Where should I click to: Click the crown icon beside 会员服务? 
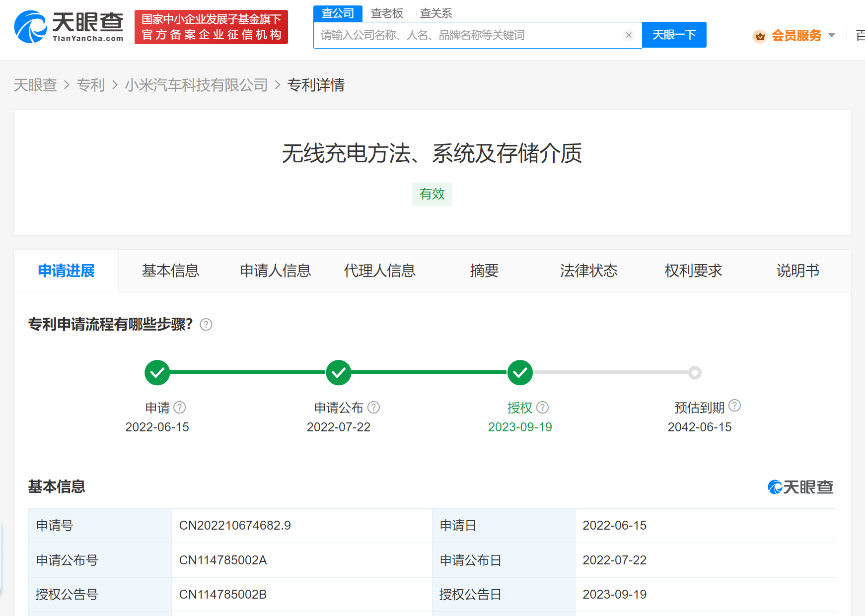click(x=760, y=36)
